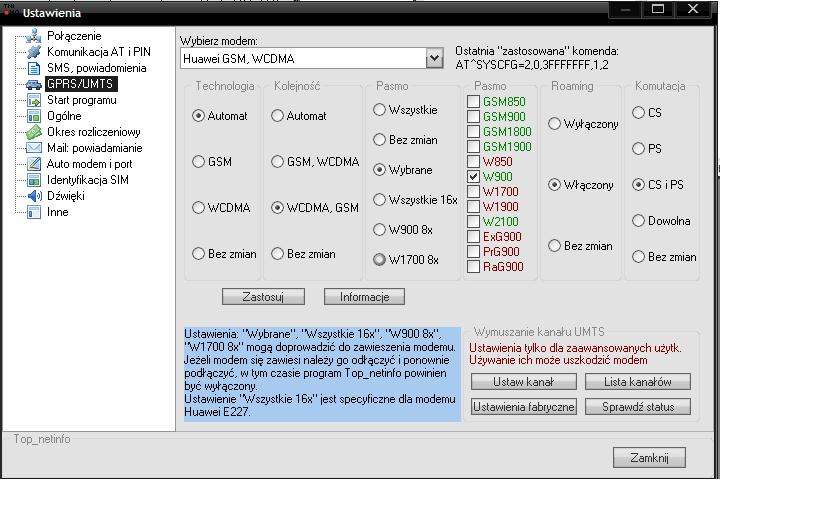This screenshot has height=525, width=840.
Task: Open Auto modem i port settings
Action: coord(89,164)
